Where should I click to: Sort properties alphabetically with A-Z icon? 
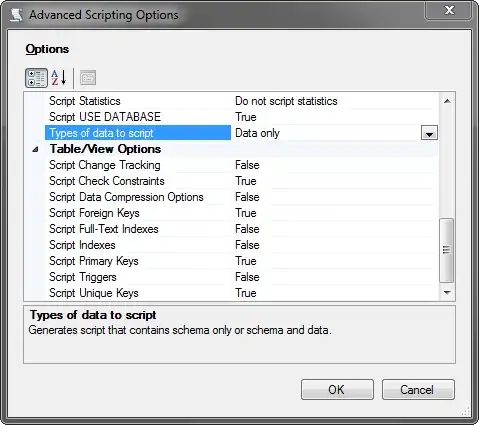coord(59,78)
